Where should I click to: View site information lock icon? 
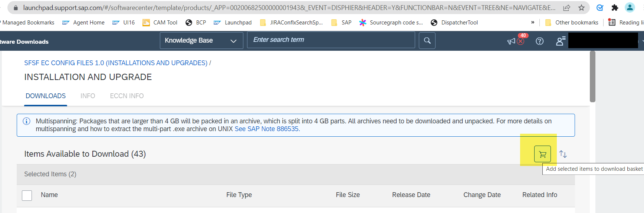[16, 8]
